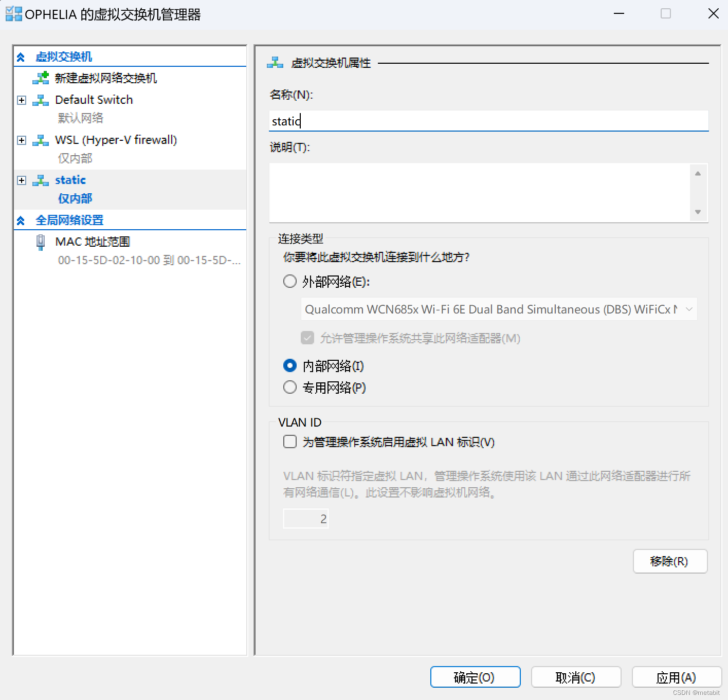Screen dimensions: 728x700
Task: Expand the static switch tree node
Action: 22,180
